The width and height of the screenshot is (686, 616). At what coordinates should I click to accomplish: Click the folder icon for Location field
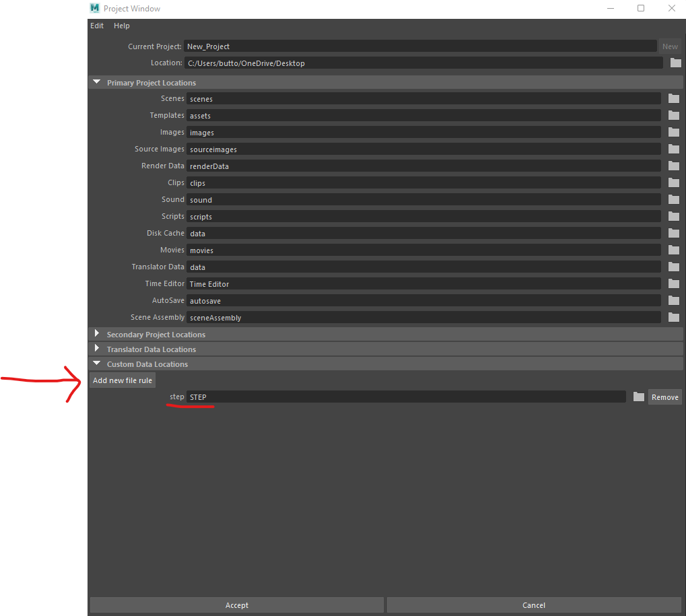click(x=675, y=63)
